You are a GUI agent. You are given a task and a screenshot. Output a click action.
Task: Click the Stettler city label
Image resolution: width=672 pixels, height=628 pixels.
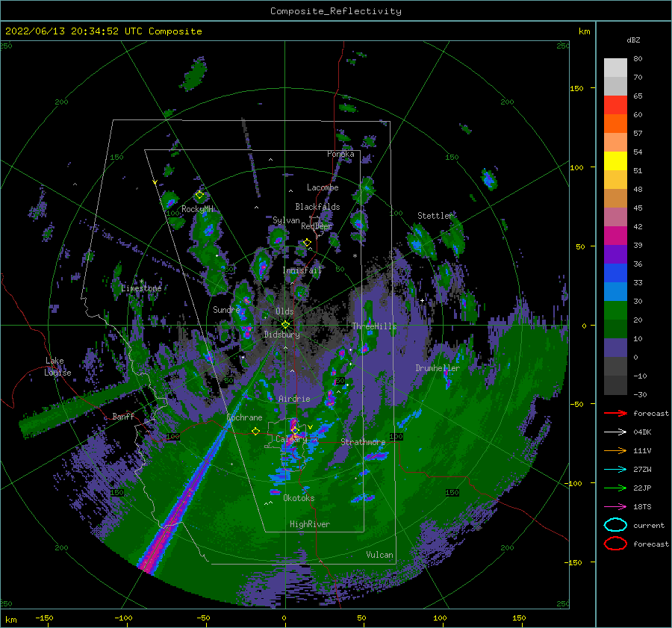pos(435,216)
